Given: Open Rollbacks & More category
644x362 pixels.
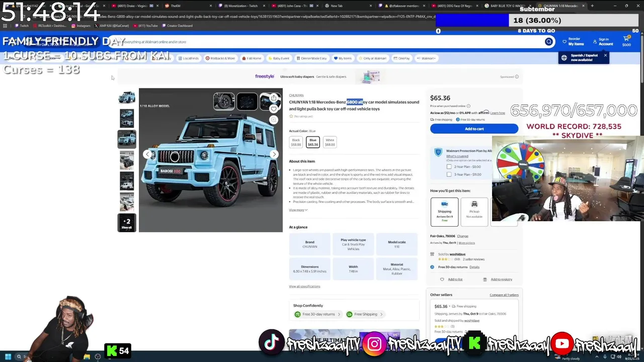Looking at the screenshot, I should point(220,58).
